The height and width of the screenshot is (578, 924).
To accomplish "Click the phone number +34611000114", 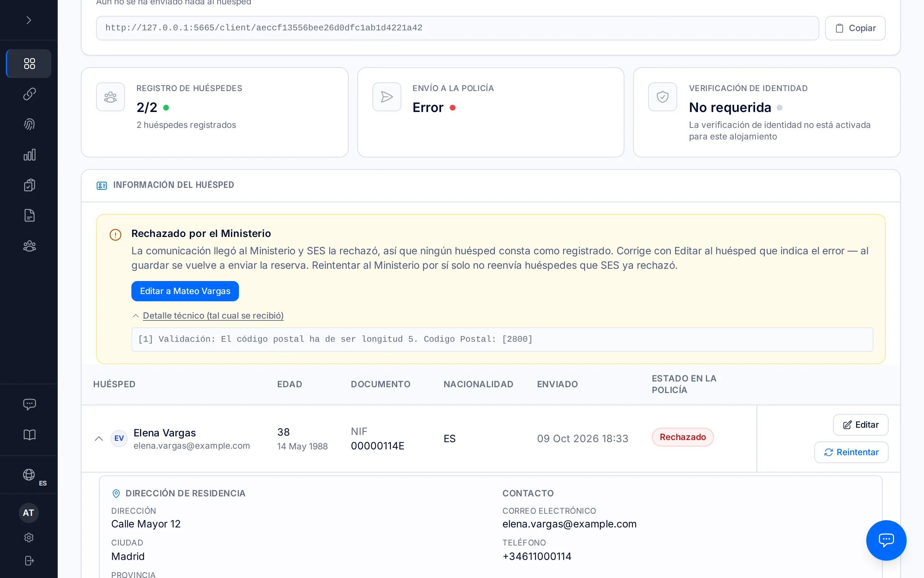I will [x=536, y=556].
